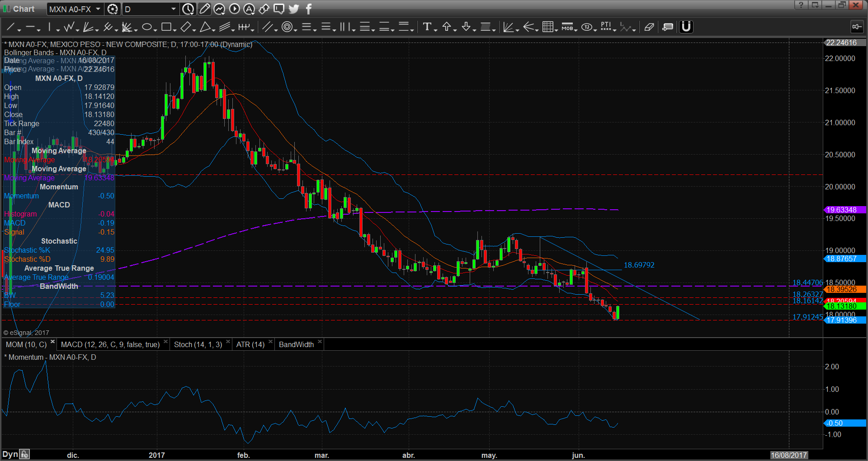Image resolution: width=868 pixels, height=461 pixels.
Task: Expand the MOB tool options arrow
Action: click(576, 30)
